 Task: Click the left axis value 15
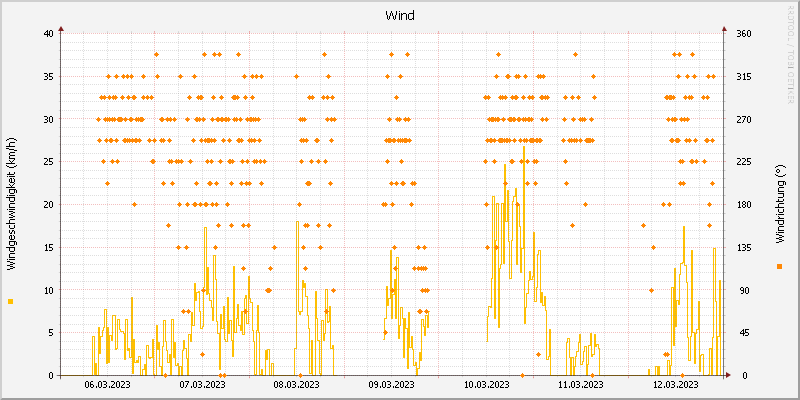(x=48, y=247)
